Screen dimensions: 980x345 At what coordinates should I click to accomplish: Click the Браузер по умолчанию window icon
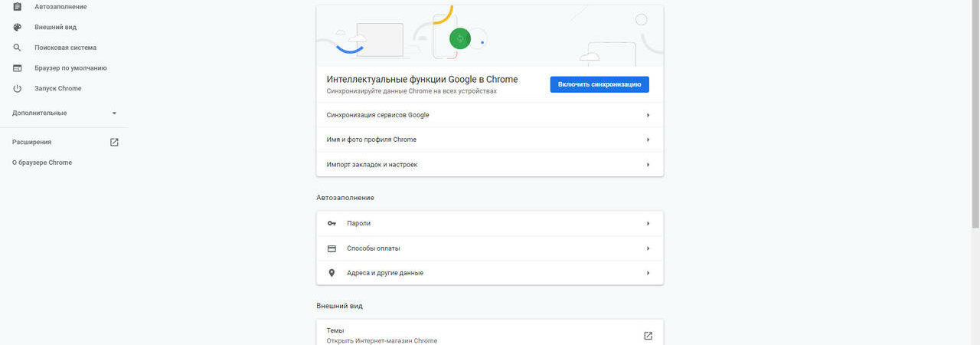(17, 68)
